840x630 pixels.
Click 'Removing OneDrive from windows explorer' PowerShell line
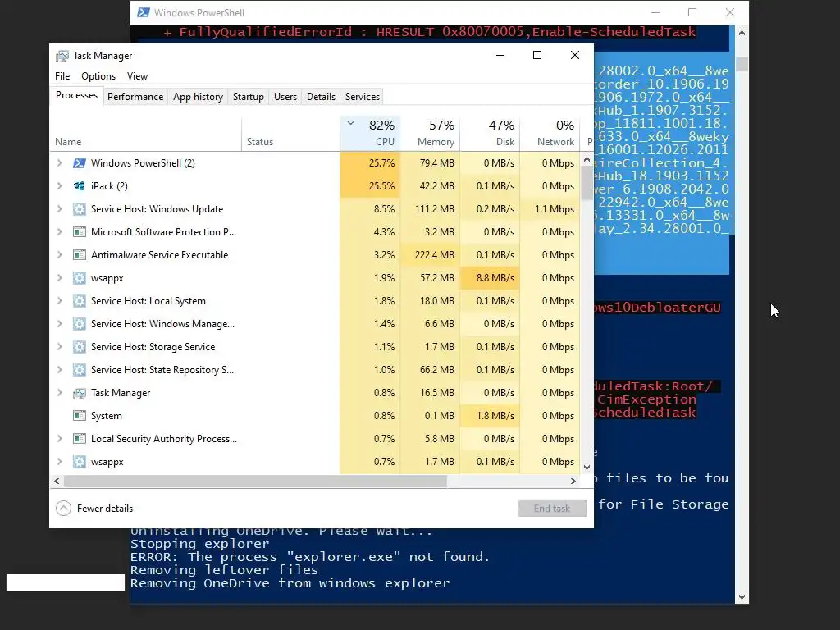pos(290,583)
